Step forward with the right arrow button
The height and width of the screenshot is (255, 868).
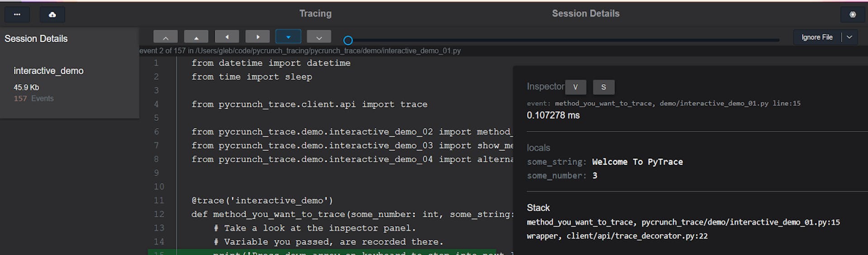point(258,37)
